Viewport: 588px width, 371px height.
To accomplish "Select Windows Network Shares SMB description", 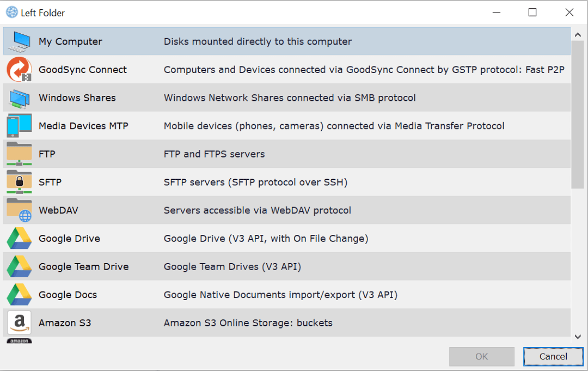I will tap(290, 98).
